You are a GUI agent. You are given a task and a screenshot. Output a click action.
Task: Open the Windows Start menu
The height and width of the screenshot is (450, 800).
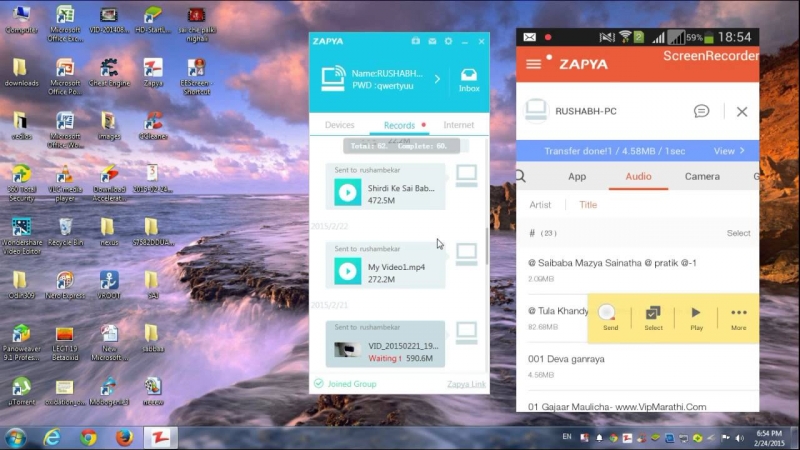[15, 438]
